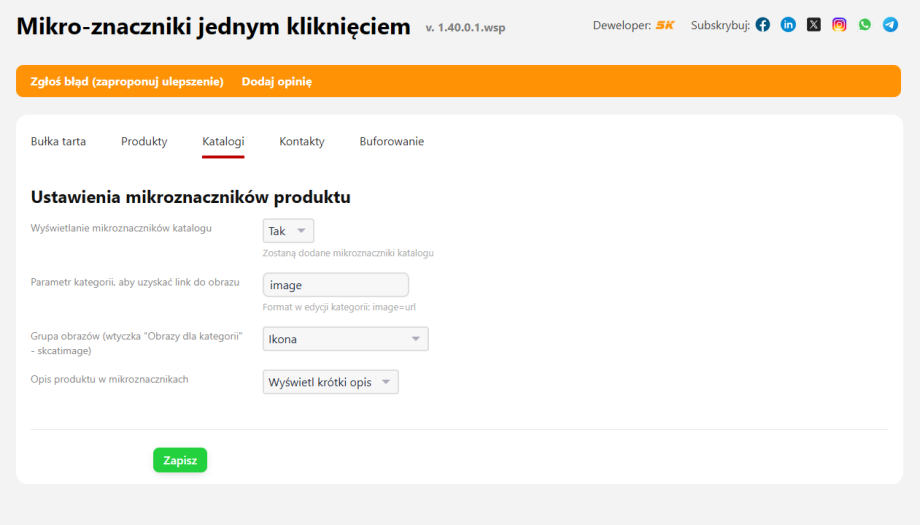Click hint Format w edycji kategorii: image=url

[x=339, y=307]
